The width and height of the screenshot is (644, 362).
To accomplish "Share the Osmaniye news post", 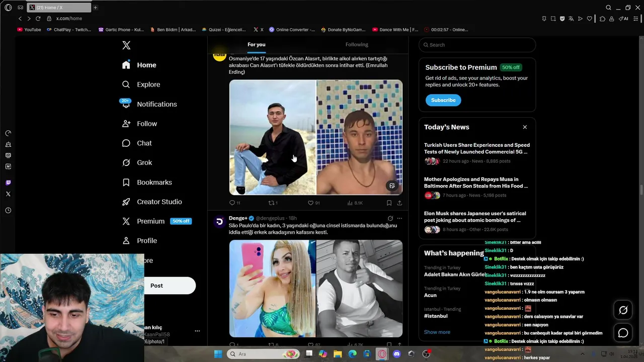I will [x=399, y=203].
